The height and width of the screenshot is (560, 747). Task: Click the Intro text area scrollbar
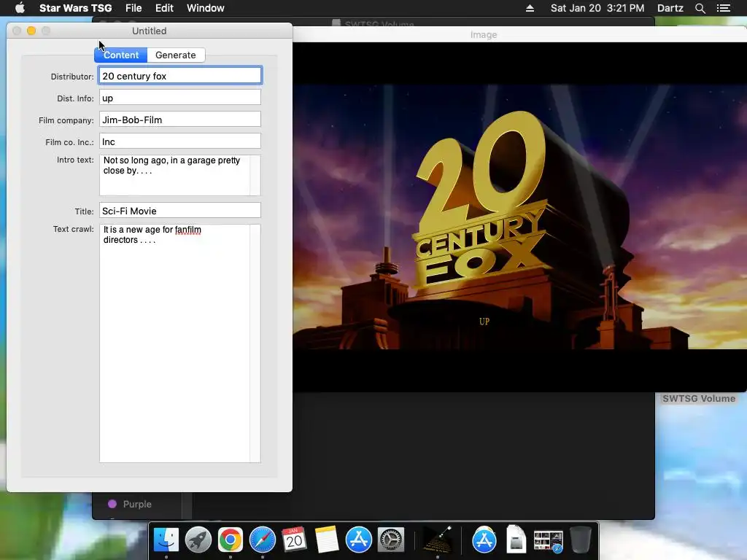255,175
